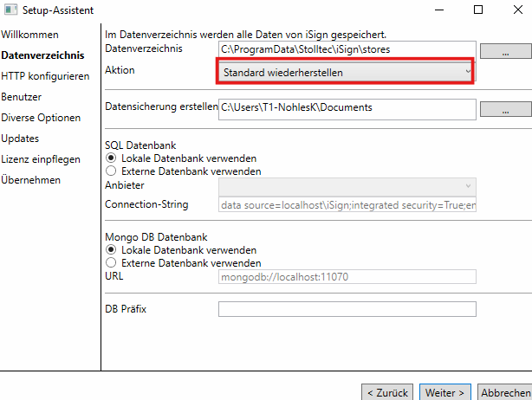Viewport: 532px width, 400px height.
Task: Click the Setup-Assistent window title icon
Action: coord(10,10)
